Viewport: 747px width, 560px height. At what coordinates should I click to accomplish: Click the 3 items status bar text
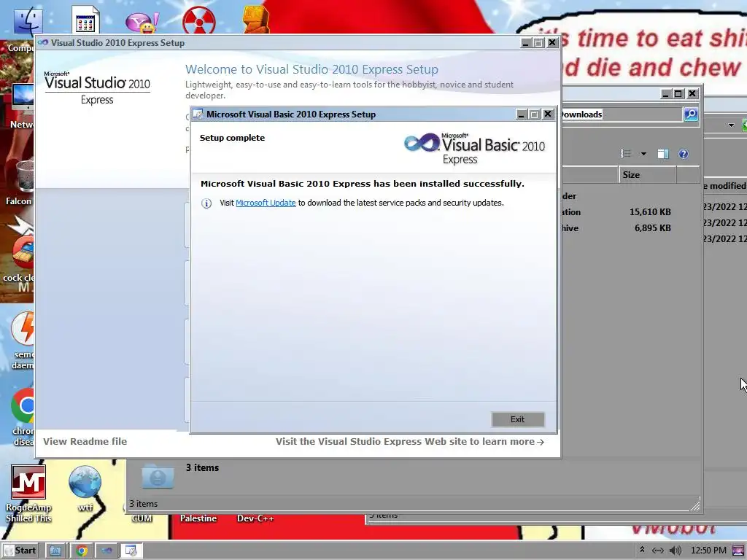[144, 503]
